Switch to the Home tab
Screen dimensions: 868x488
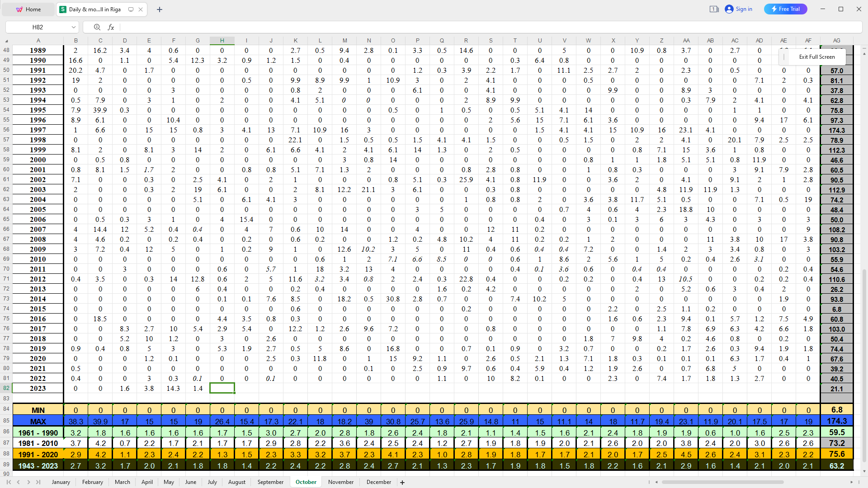point(28,9)
